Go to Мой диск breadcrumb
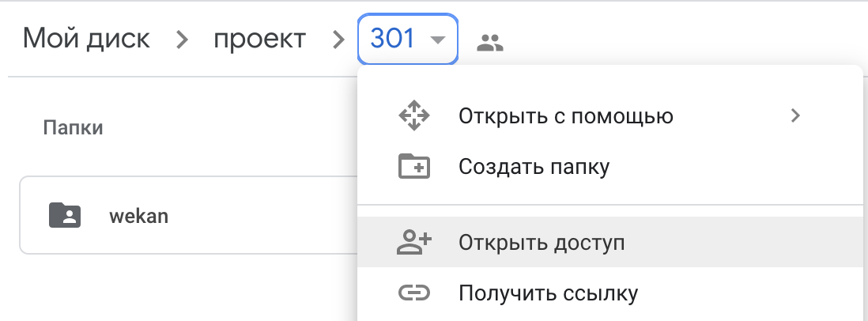 (86, 39)
